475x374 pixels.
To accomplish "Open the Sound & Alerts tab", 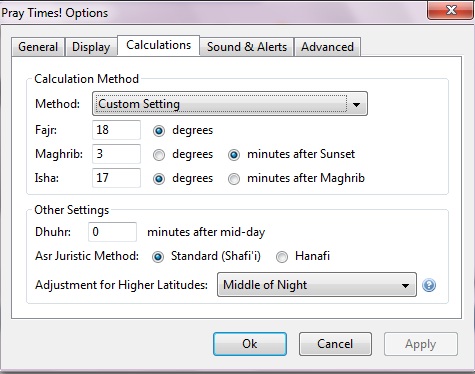I will tap(247, 47).
